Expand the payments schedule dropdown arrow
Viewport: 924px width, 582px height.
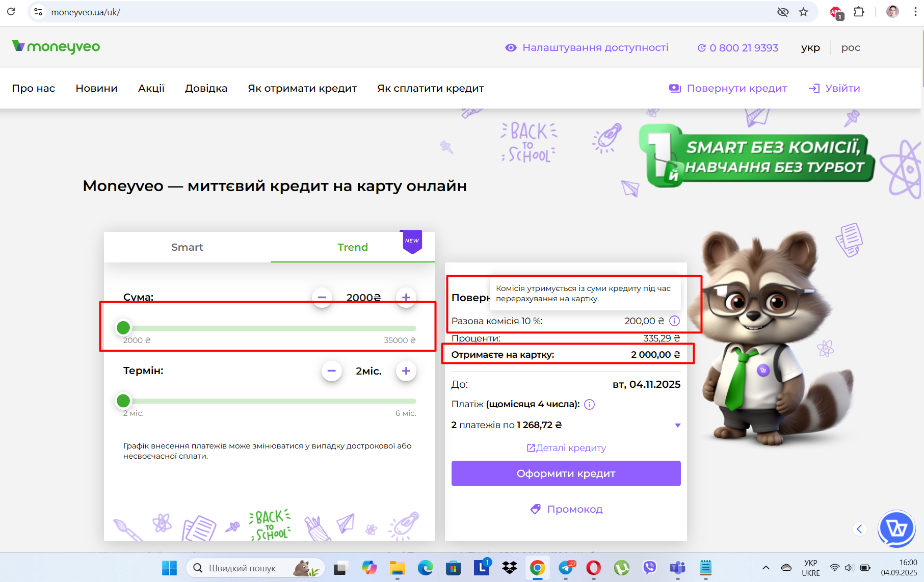pyautogui.click(x=677, y=426)
